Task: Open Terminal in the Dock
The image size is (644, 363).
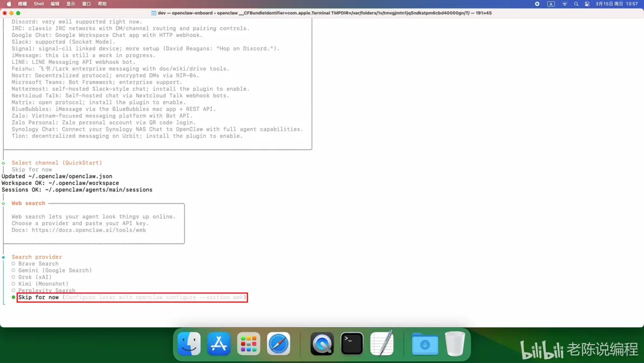Action: tap(352, 344)
